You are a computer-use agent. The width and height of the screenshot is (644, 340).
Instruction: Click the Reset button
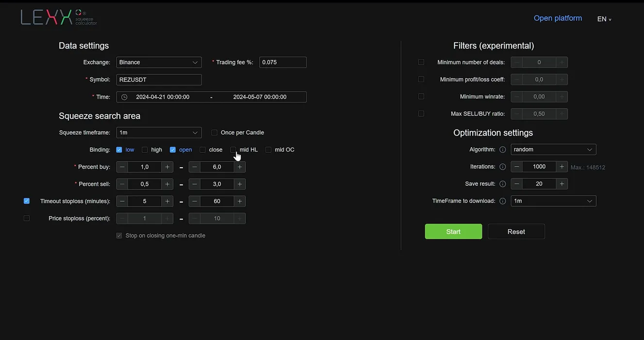(x=516, y=232)
